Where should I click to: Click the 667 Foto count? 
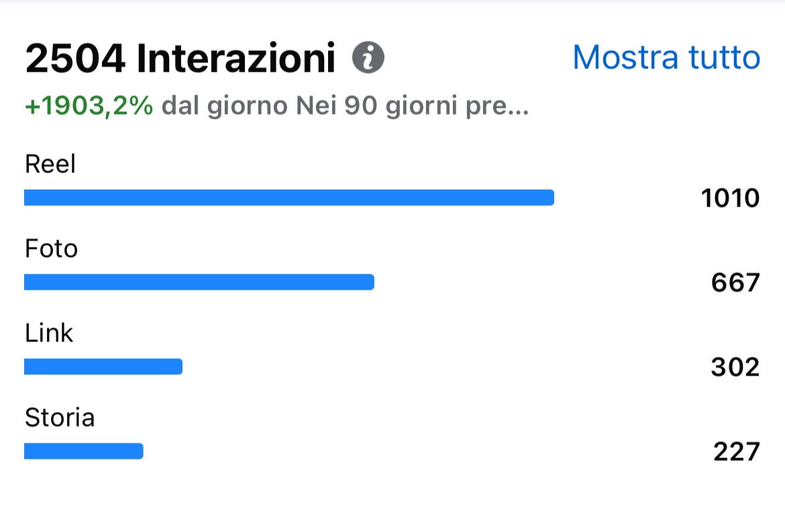(735, 282)
